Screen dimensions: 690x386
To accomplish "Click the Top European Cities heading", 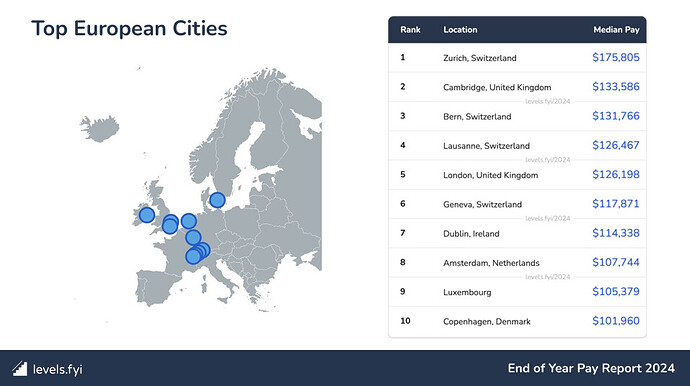I will 129,29.
